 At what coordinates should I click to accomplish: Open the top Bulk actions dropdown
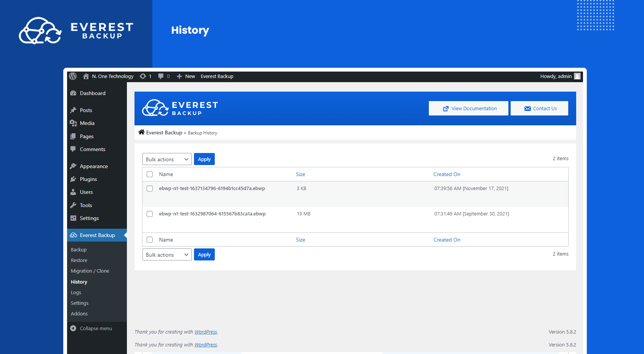(167, 159)
